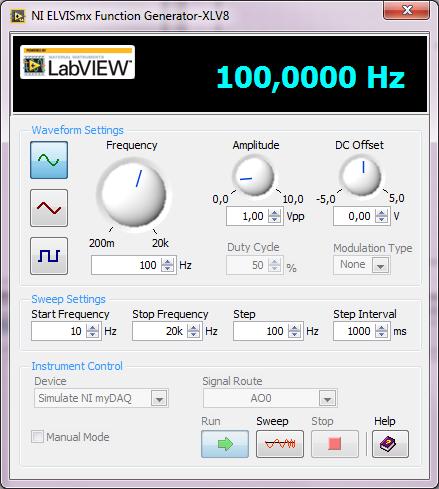439x489 pixels.
Task: Select the square waveform button
Action: (x=49, y=256)
